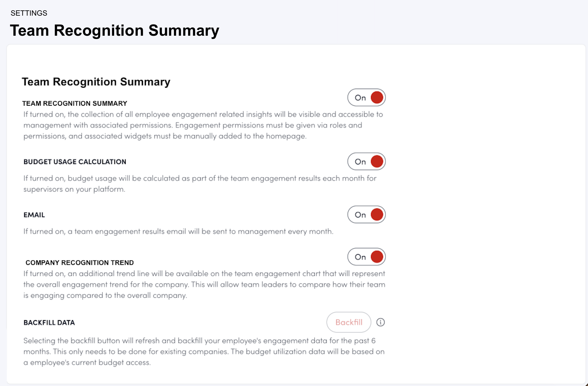Click the COMPANY RECOGNITION TREND label
The image size is (588, 386).
(80, 263)
